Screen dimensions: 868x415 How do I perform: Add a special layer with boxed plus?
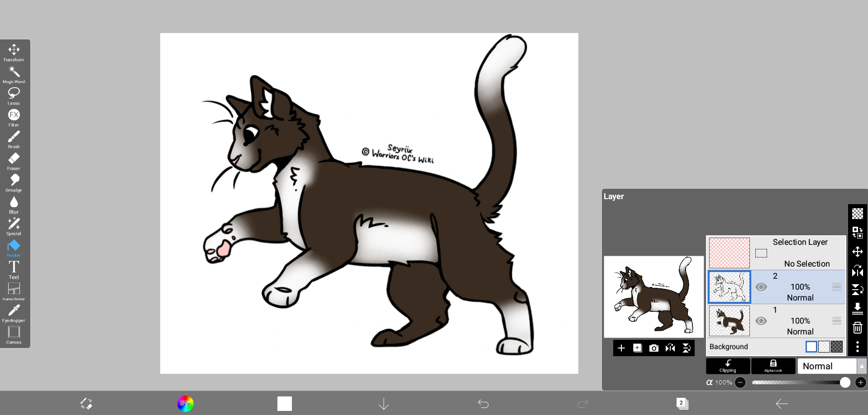[x=638, y=348]
